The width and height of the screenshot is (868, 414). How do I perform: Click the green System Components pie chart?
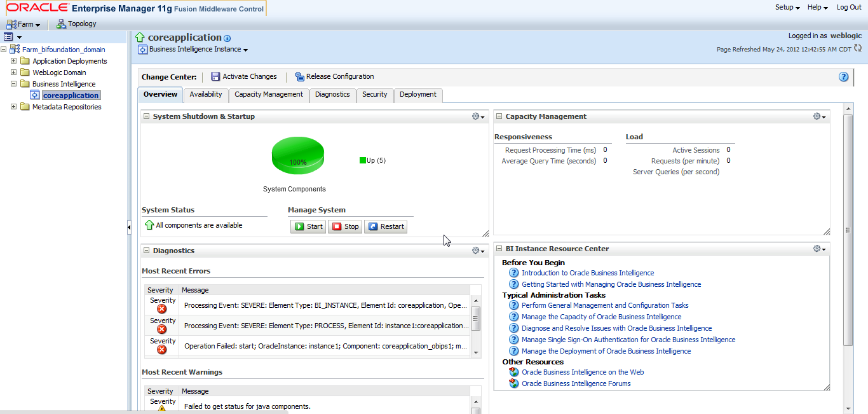pyautogui.click(x=297, y=156)
